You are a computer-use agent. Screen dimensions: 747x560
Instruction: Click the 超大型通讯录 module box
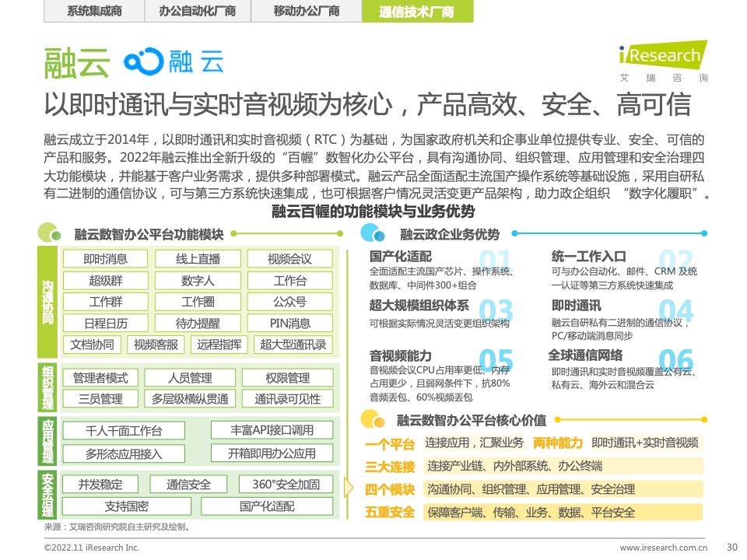pyautogui.click(x=293, y=345)
